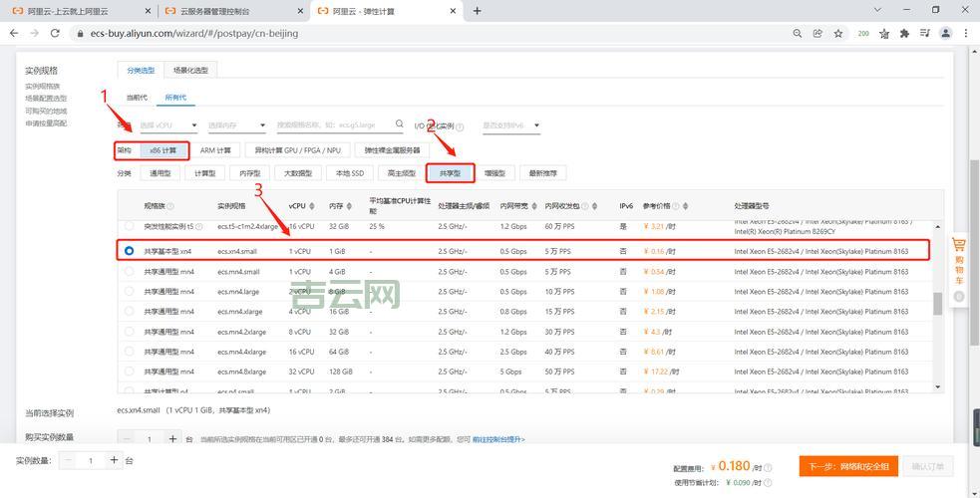
Task: Select 异构计算 GPU / FPGA / NPU
Action: tap(297, 150)
